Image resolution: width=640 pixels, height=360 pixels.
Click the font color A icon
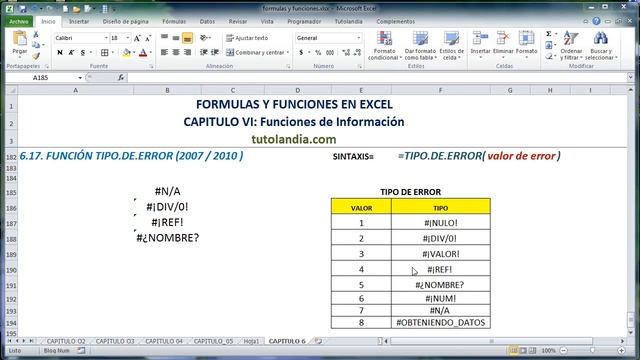pos(143,53)
